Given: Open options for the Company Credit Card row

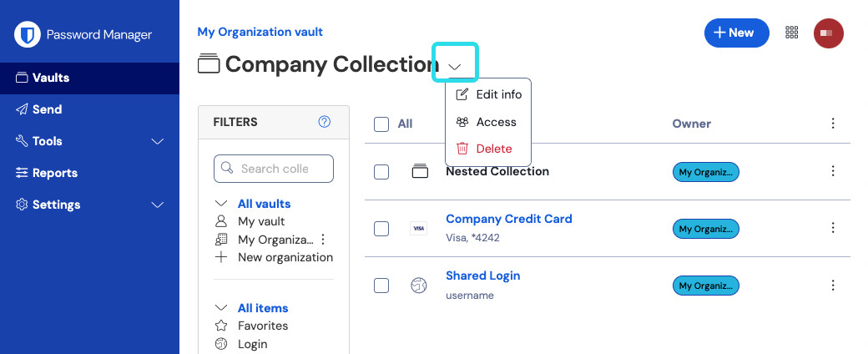Looking at the screenshot, I should click(x=832, y=228).
